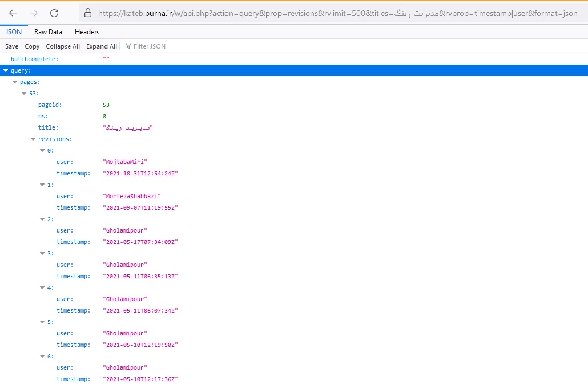Click the filter funnel icon
Viewport: 588px width, 388px height.
pyautogui.click(x=128, y=46)
